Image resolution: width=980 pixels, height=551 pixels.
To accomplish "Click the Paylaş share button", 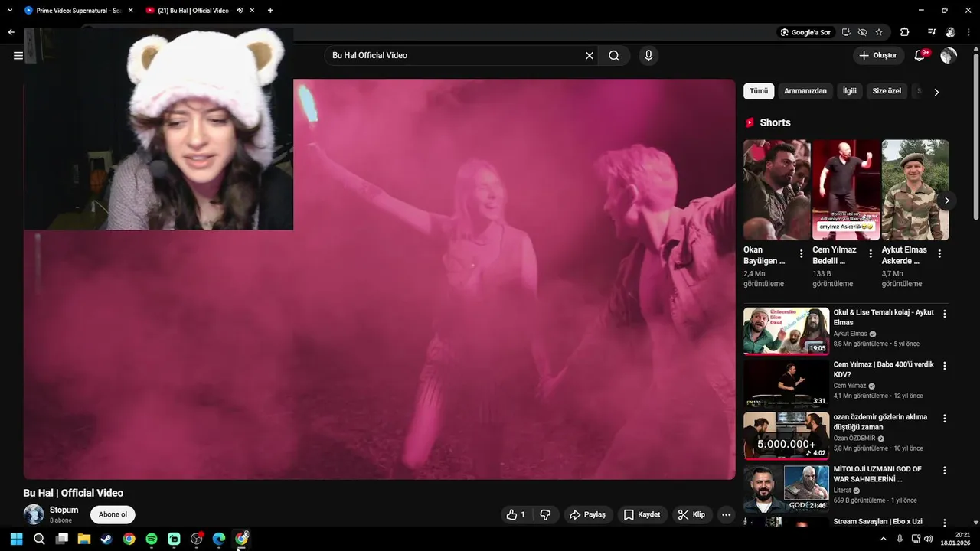I will click(587, 515).
